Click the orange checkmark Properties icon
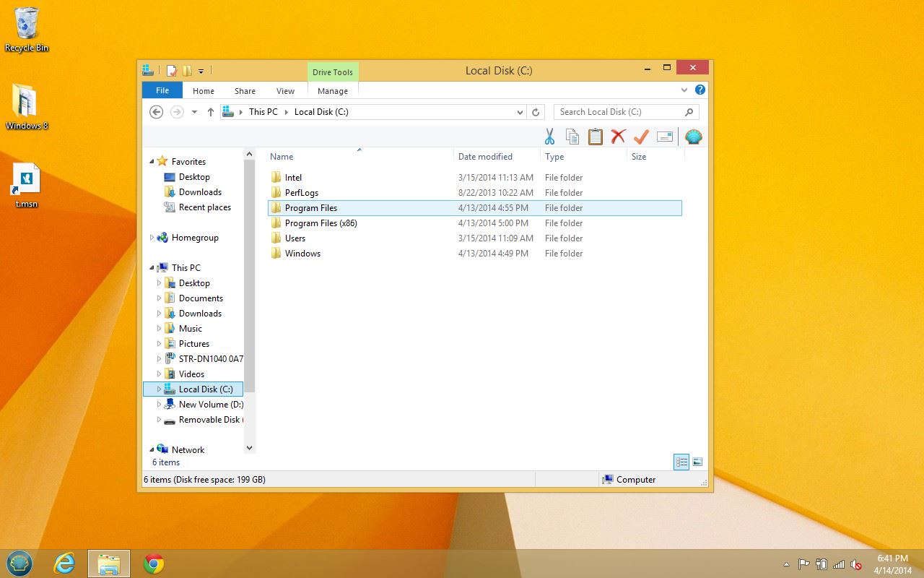The image size is (924, 578). coord(641,137)
